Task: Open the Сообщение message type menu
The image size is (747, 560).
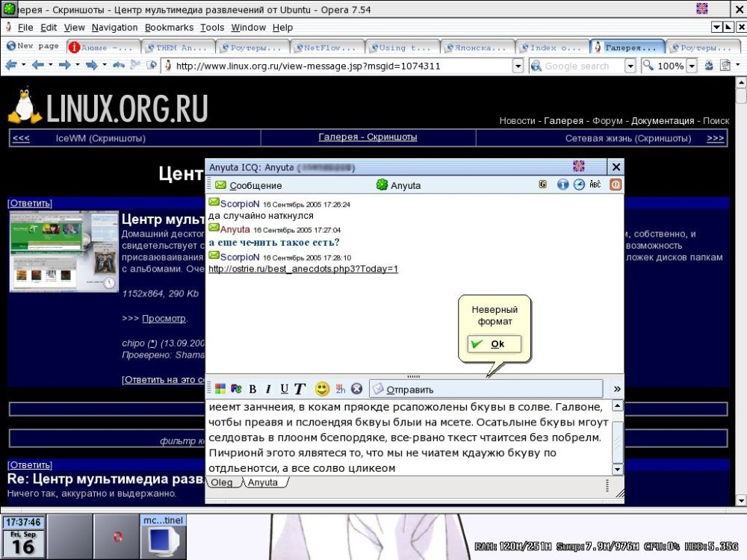Action: (x=248, y=185)
